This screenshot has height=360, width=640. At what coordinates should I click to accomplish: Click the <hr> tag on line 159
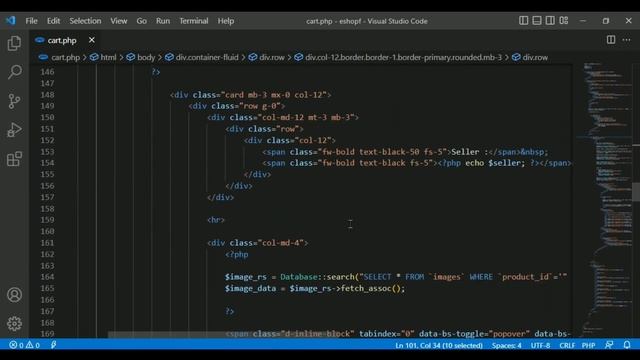click(216, 220)
